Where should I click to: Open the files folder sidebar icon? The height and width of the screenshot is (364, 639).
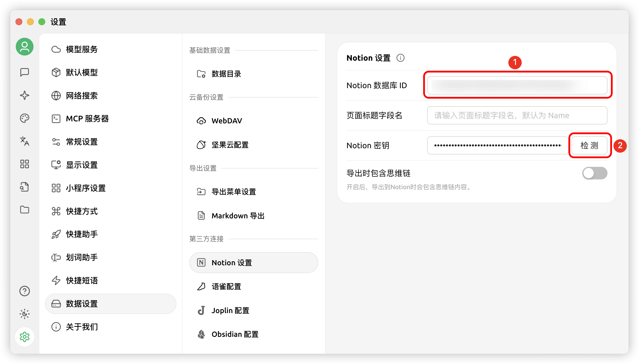tap(25, 210)
